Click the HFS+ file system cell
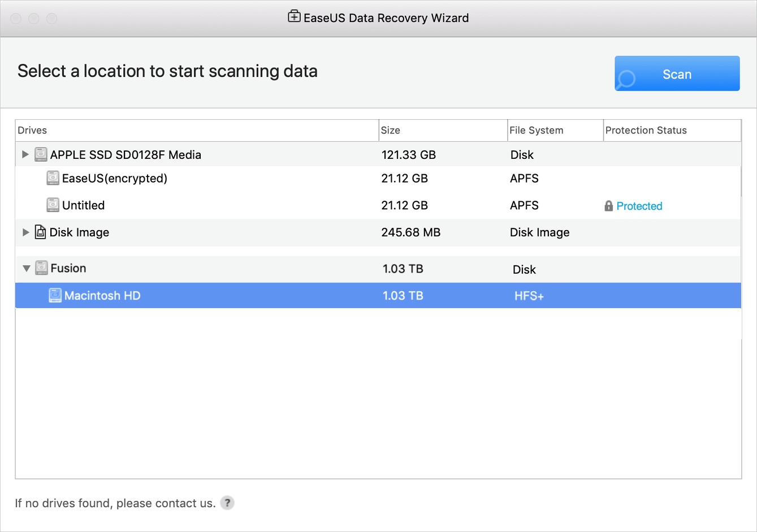Image resolution: width=757 pixels, height=532 pixels. tap(529, 296)
